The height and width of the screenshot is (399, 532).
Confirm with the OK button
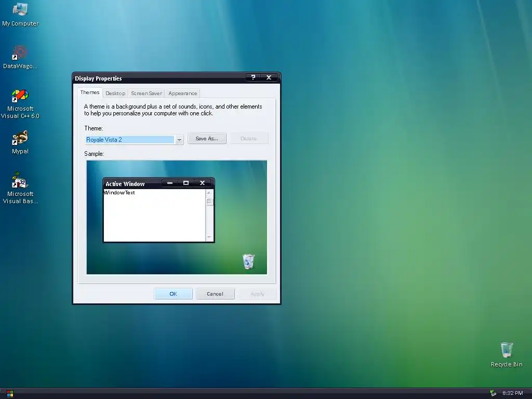[x=173, y=294]
